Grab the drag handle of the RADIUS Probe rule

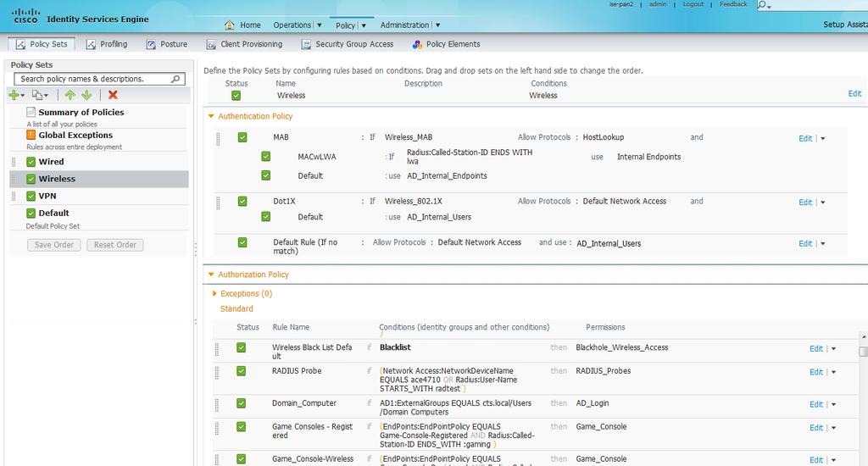coord(217,373)
